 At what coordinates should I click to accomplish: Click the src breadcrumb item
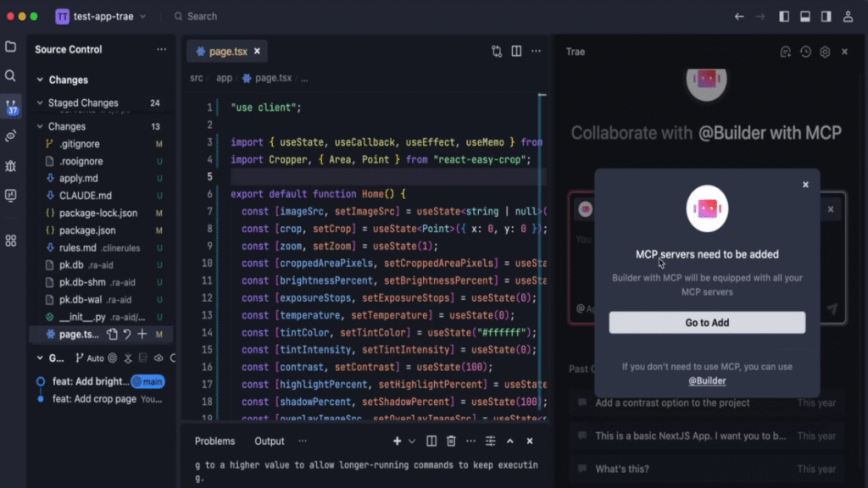click(x=197, y=78)
